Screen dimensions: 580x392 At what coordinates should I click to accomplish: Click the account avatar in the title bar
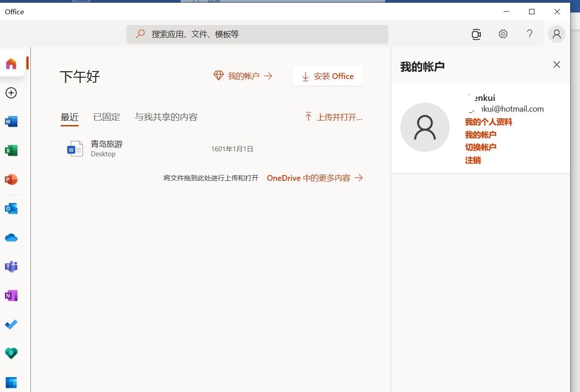(x=557, y=34)
